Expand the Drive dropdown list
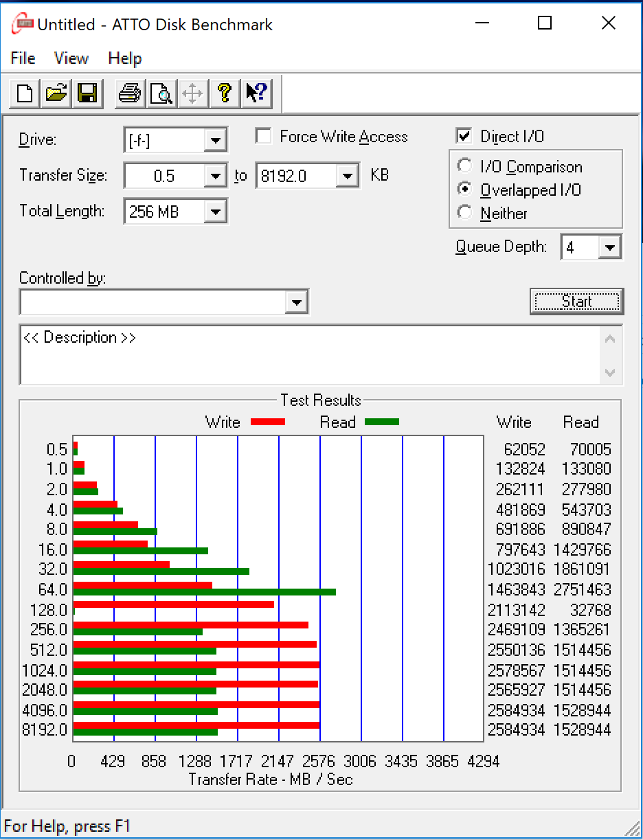The image size is (643, 840). tap(216, 141)
